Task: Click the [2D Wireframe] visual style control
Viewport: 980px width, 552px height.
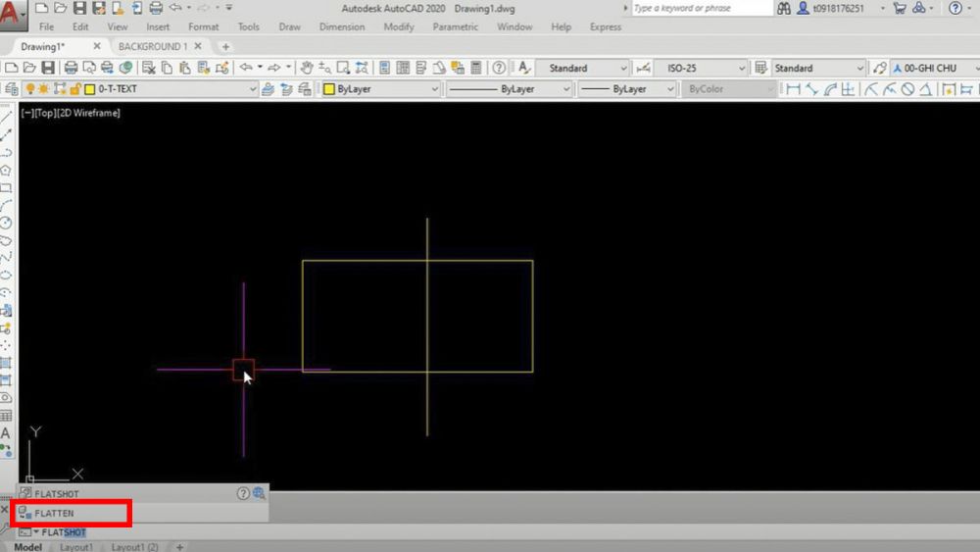Action: click(x=87, y=113)
